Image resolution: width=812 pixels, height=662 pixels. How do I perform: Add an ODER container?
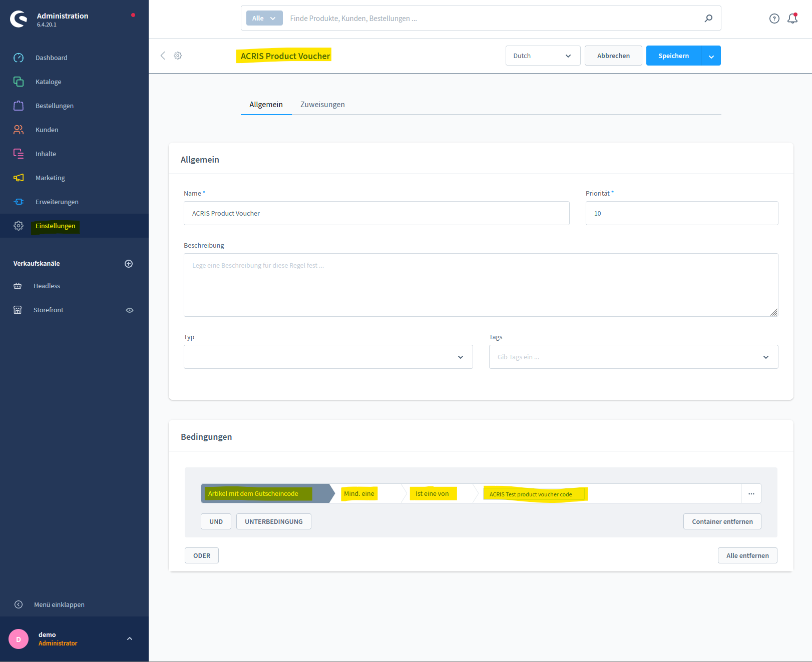[x=202, y=555]
